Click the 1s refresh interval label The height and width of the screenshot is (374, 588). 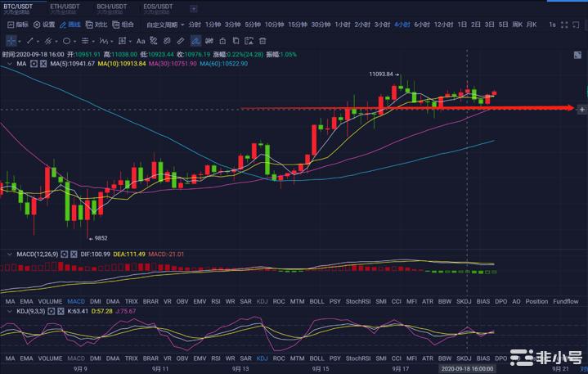(552, 25)
